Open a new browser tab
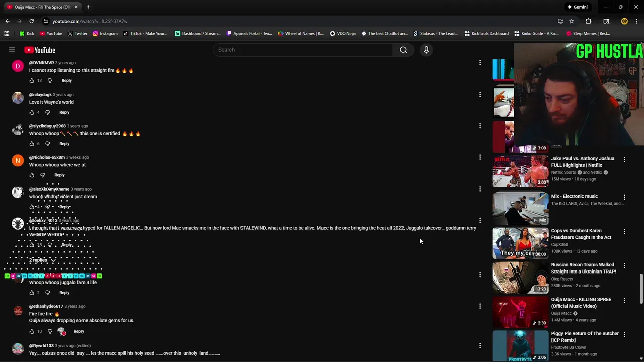The width and height of the screenshot is (644, 362). (89, 7)
